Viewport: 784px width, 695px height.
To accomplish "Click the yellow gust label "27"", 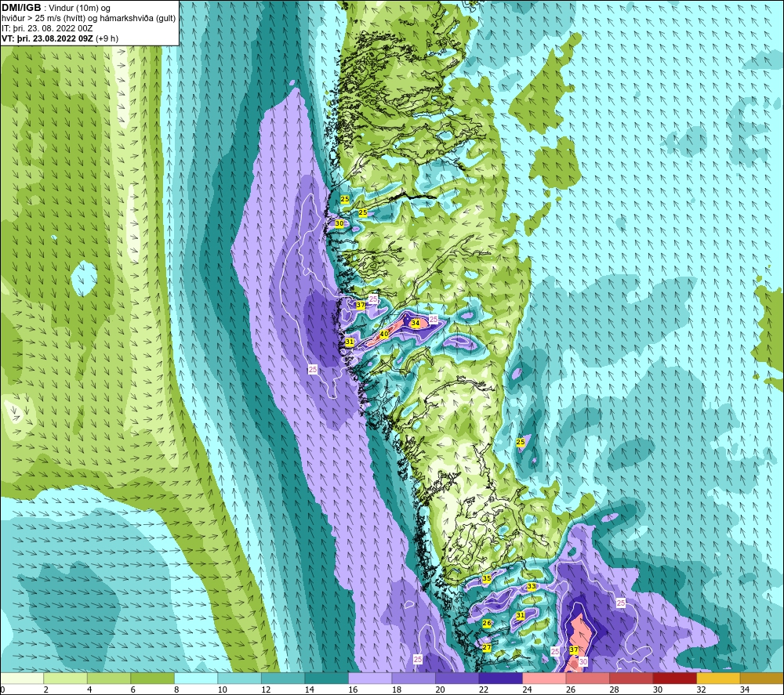I will (487, 647).
